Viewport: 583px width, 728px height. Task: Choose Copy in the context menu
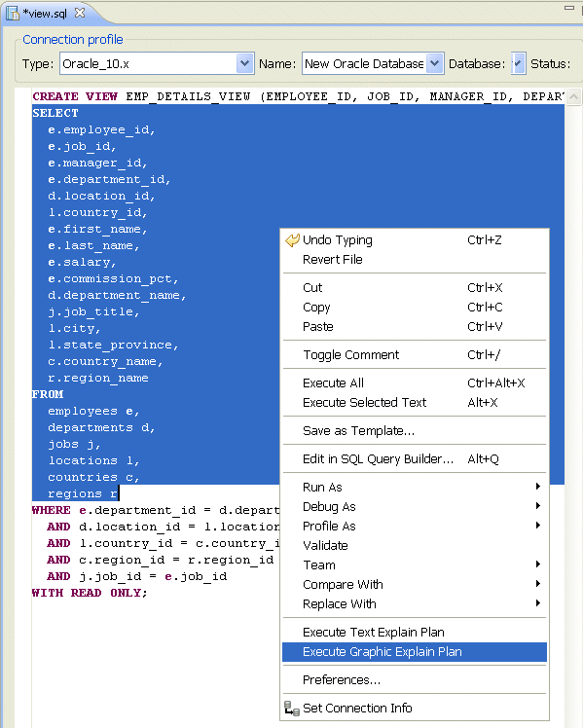pyautogui.click(x=415, y=308)
